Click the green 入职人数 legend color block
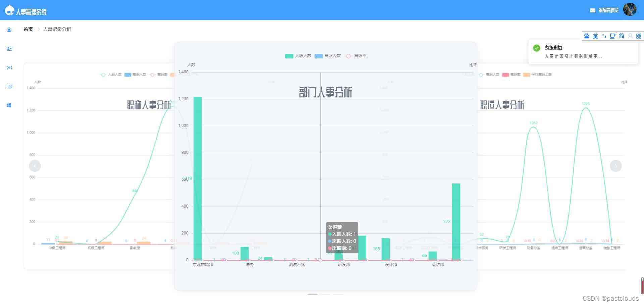Viewport: 644px width, 305px height. (x=289, y=56)
